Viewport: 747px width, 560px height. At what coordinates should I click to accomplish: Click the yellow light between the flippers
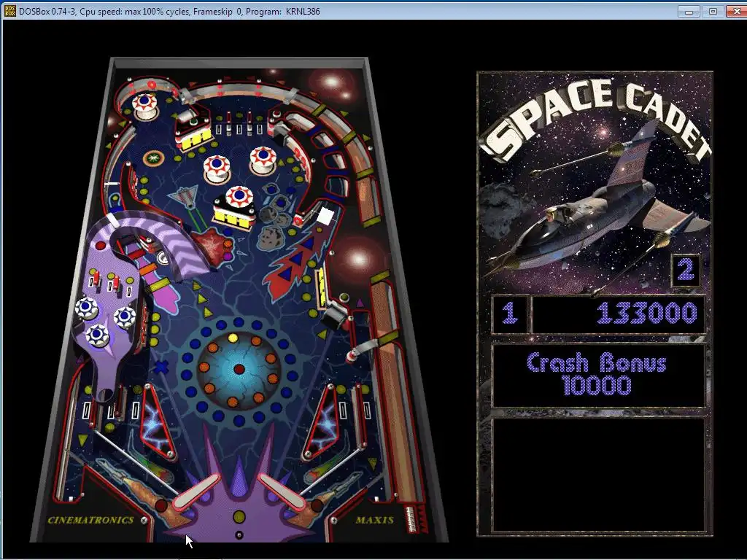coord(239,517)
